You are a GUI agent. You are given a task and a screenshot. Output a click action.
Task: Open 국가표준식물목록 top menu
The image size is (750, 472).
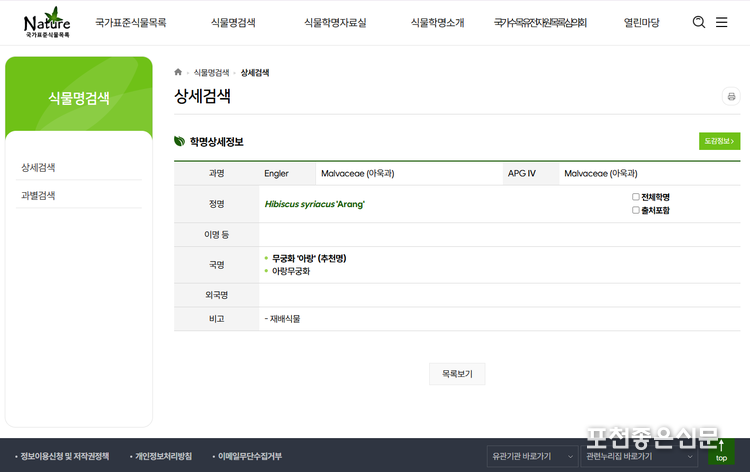[x=131, y=22]
